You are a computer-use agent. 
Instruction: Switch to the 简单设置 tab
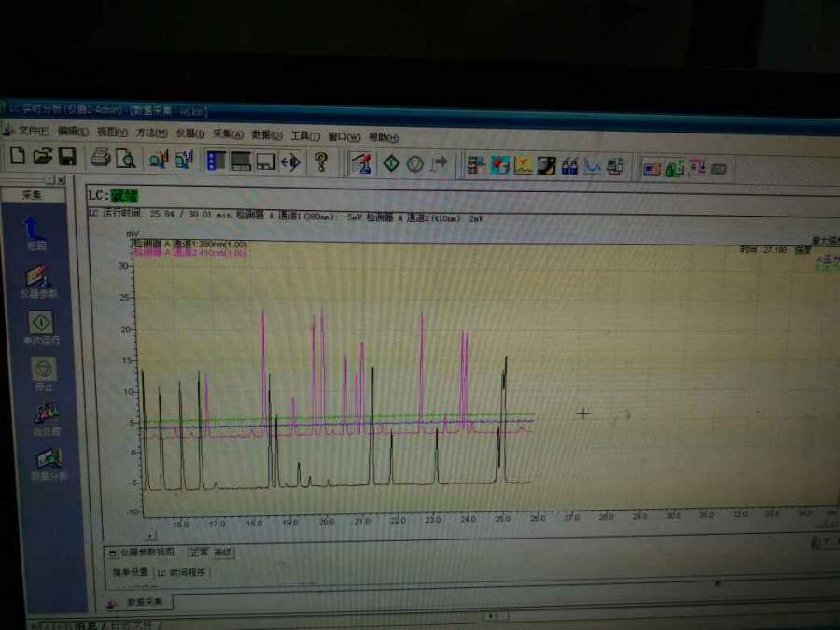click(x=130, y=572)
